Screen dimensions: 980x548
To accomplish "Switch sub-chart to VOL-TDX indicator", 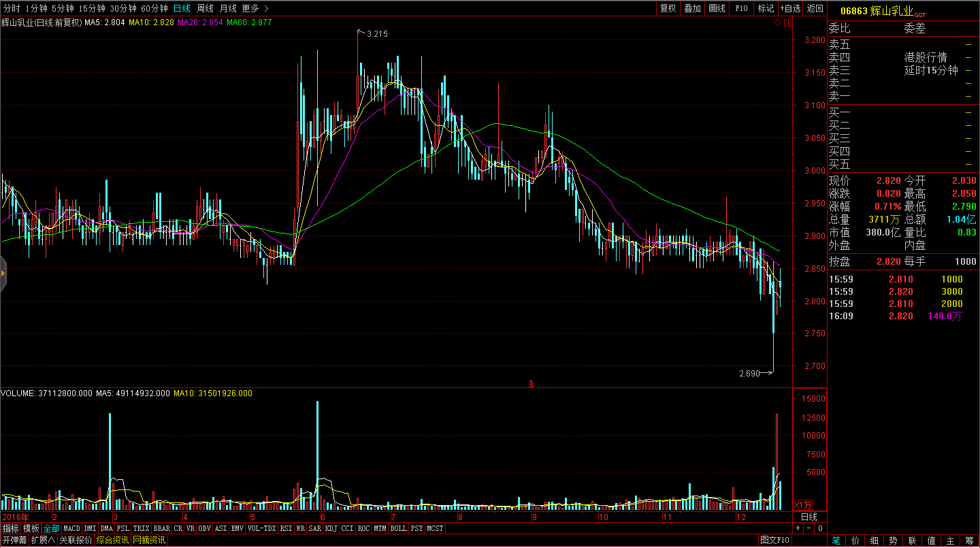I will [262, 528].
